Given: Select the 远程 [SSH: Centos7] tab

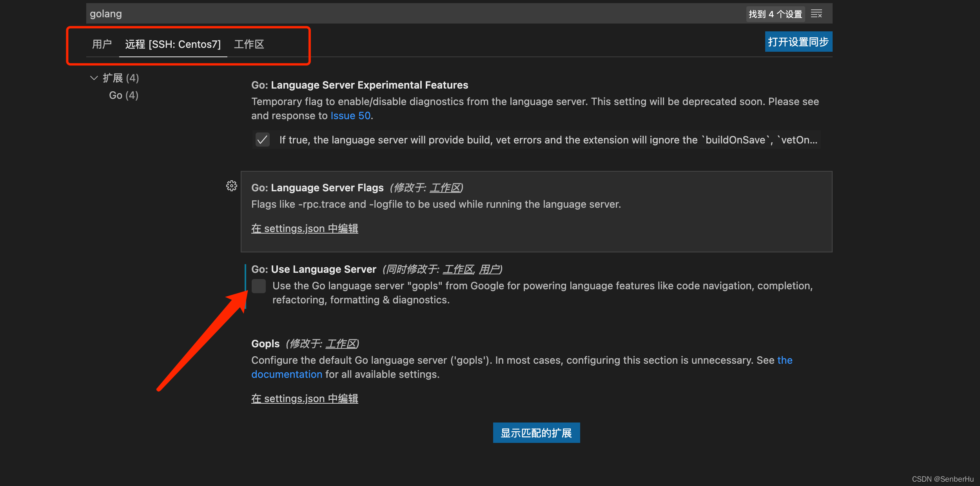Looking at the screenshot, I should [173, 44].
